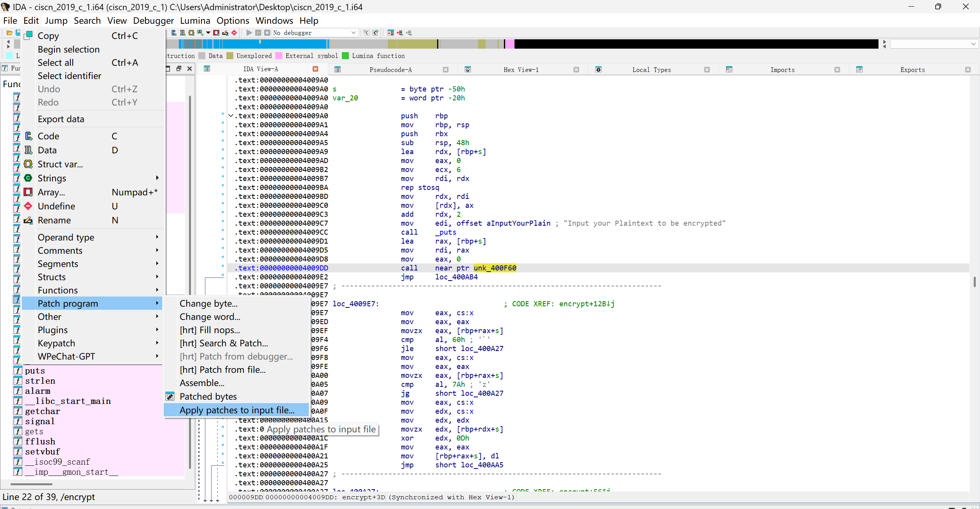Click the Struct var toolbar icon

coord(191,33)
